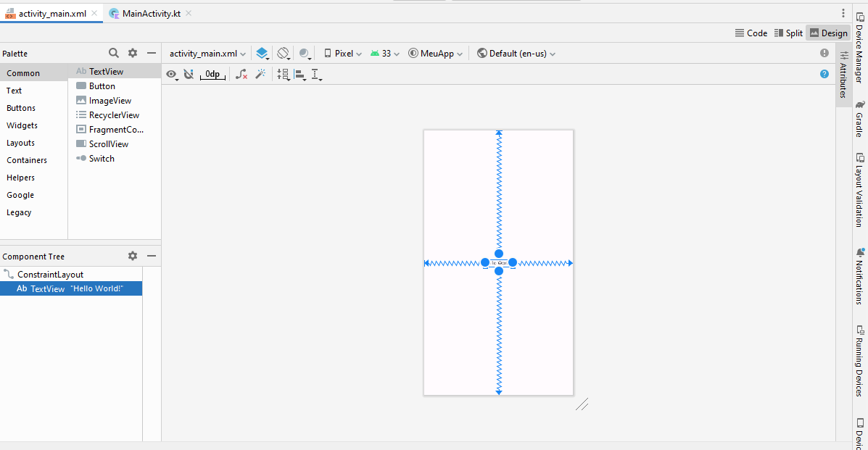Open Palette settings gear

tap(133, 53)
